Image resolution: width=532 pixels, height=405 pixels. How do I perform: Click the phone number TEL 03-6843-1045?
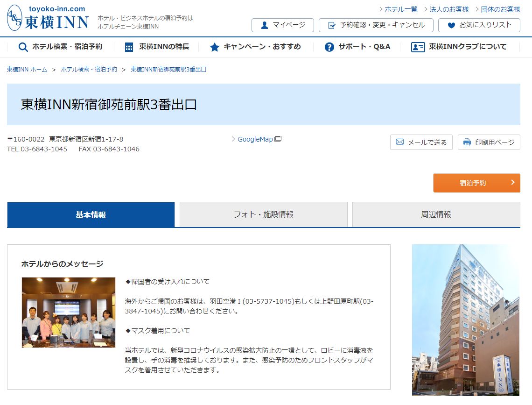point(37,149)
